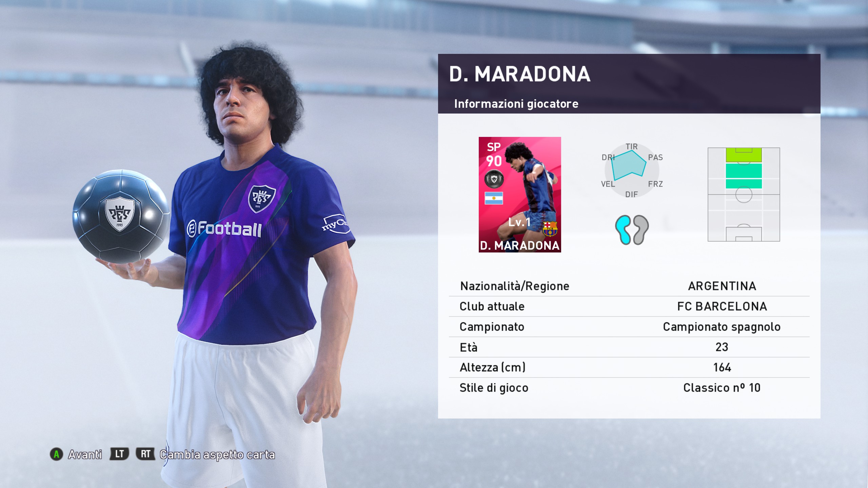Click the black ball icon on card
Screen dimensions: 868x488
494,179
